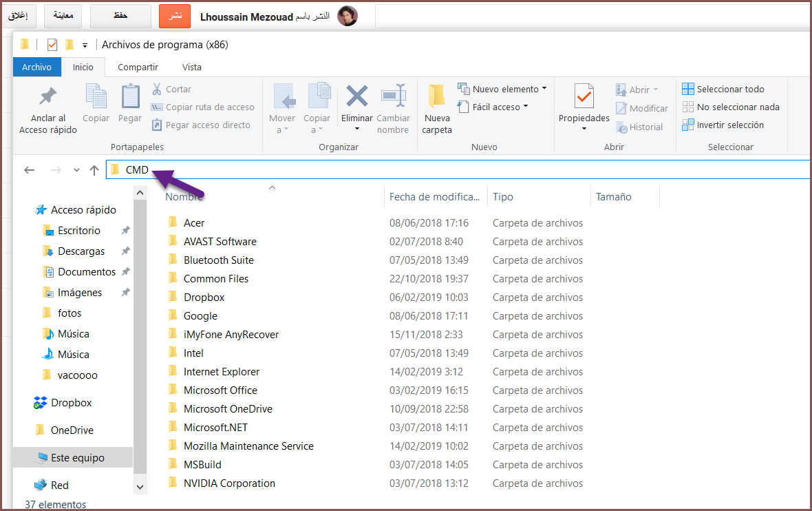Create a folder with Nueva carpeta icon
Image resolution: width=812 pixels, height=511 pixels.
point(436,97)
